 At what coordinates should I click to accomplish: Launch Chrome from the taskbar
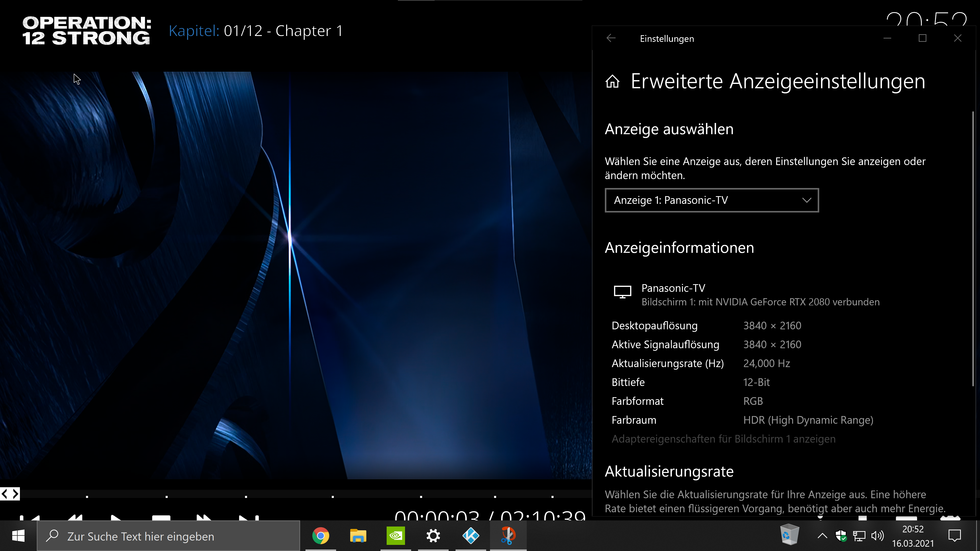point(320,536)
